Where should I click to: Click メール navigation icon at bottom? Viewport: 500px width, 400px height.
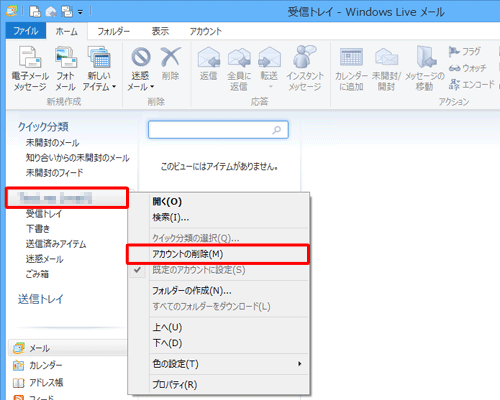tap(19, 348)
